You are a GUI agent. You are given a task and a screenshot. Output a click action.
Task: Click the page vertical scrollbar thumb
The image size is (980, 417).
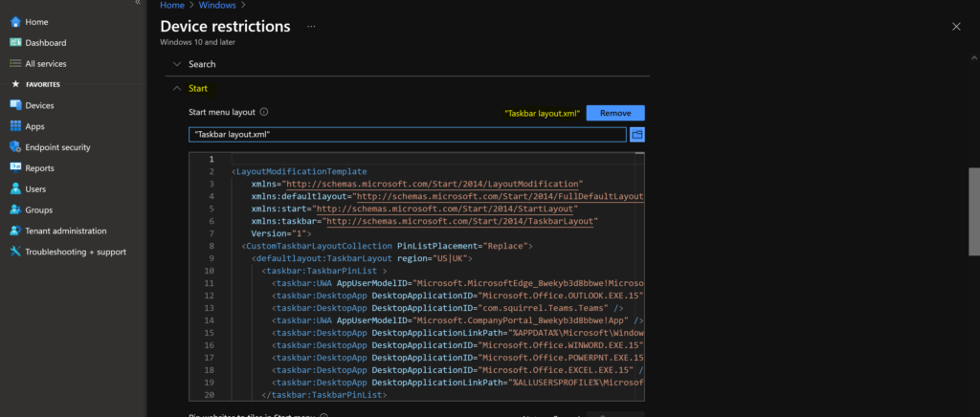pos(973,211)
